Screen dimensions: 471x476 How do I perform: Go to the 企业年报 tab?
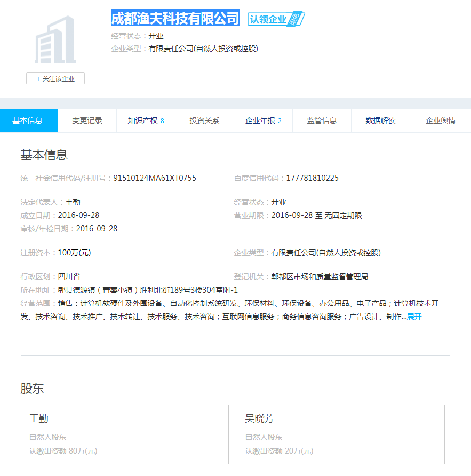point(263,120)
